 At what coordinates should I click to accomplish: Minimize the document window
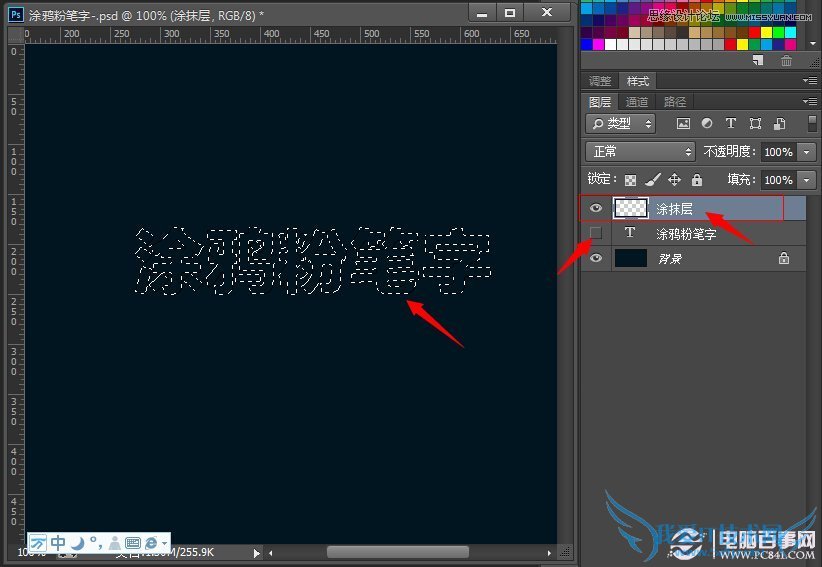(482, 13)
